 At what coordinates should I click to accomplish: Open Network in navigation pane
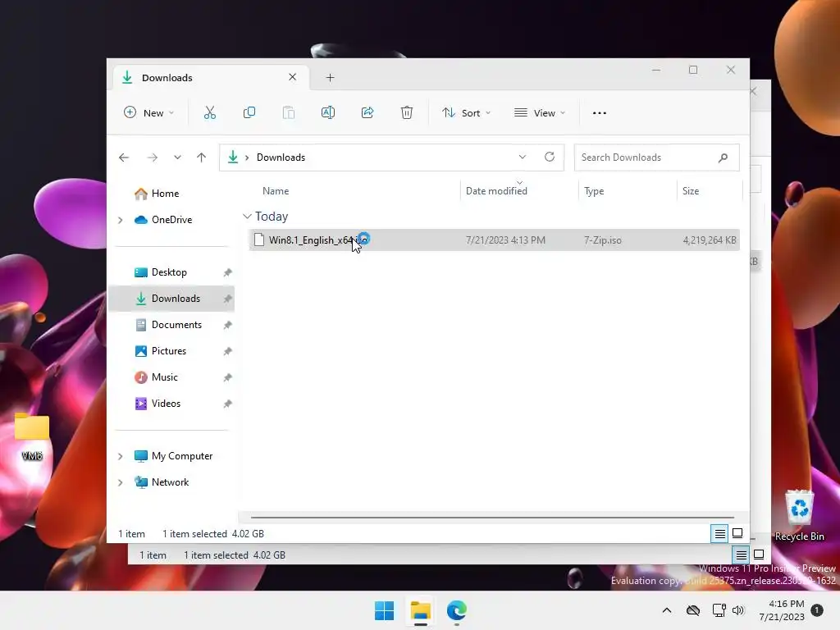click(x=162, y=482)
